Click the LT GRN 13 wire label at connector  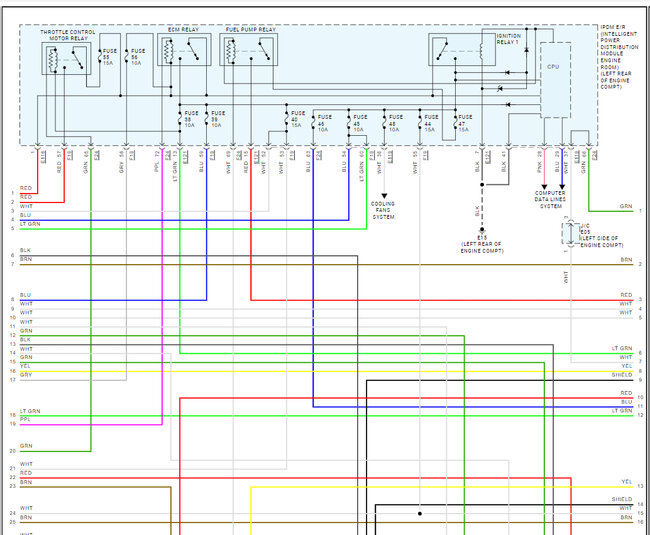(175, 166)
